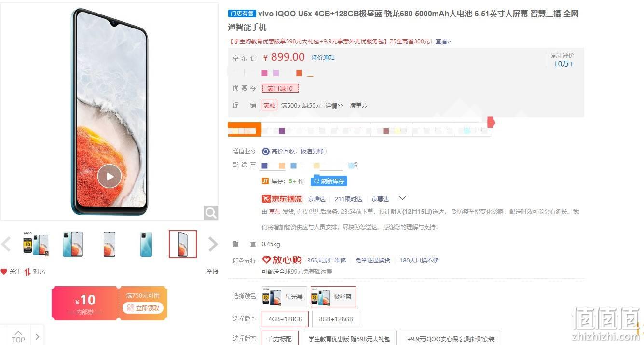Select 学生教育优惠版 赠598元大礼包
Viewport: 644px width, 345px height.
click(350, 339)
